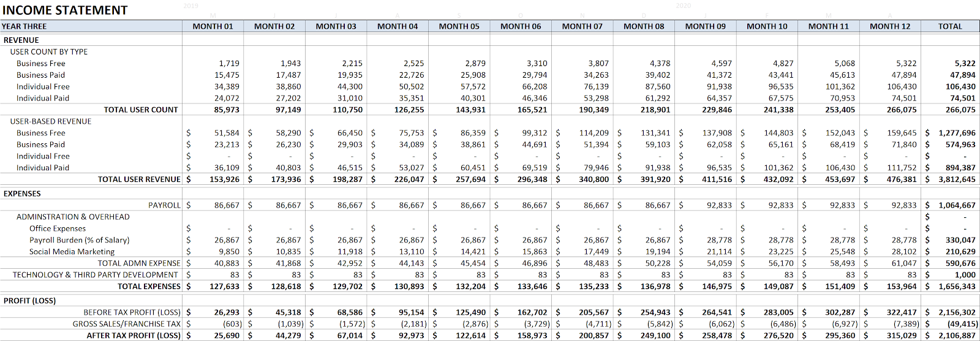
Task: Select the Month 04 Individual Paid revenue 53,027
Action: pos(411,168)
